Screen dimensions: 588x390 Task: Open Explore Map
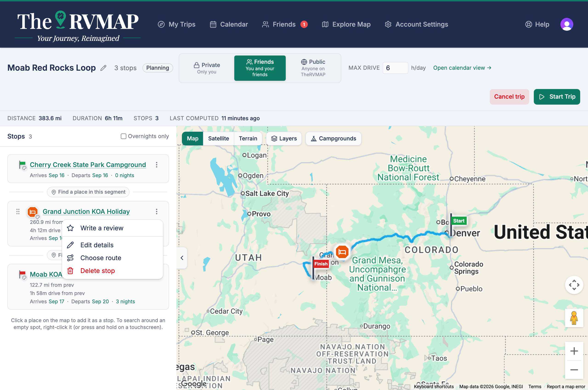pos(346,24)
